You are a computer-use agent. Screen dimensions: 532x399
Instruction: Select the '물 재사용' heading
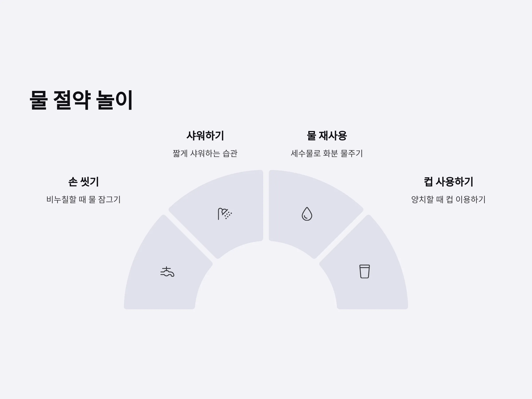tap(327, 136)
